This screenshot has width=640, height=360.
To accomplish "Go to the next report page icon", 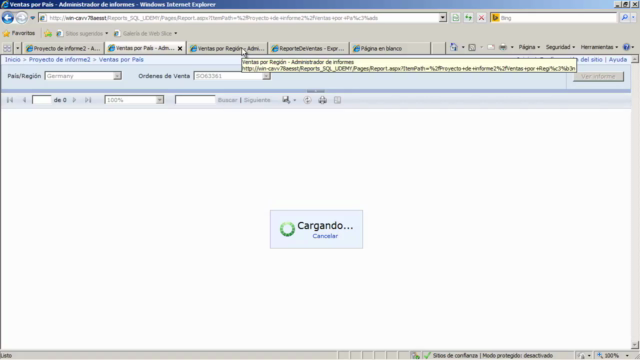I will pyautogui.click(x=74, y=100).
